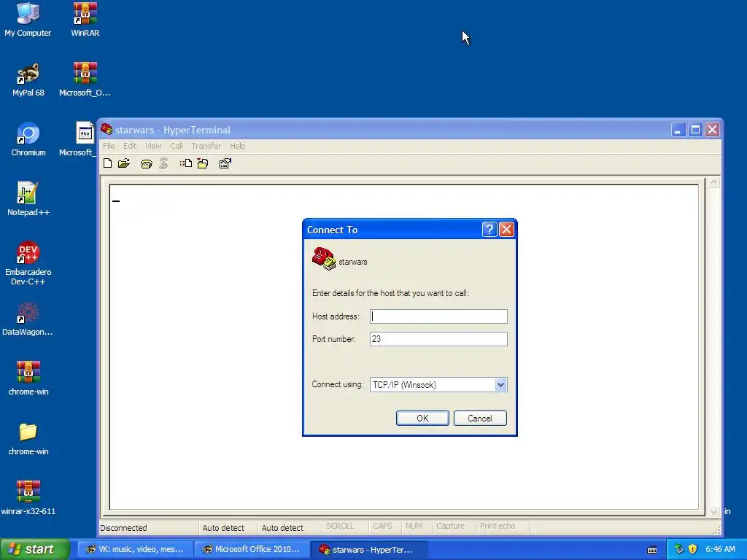The image size is (747, 560).
Task: Select the Embarcadero Dev-C++ icon
Action: tap(28, 263)
